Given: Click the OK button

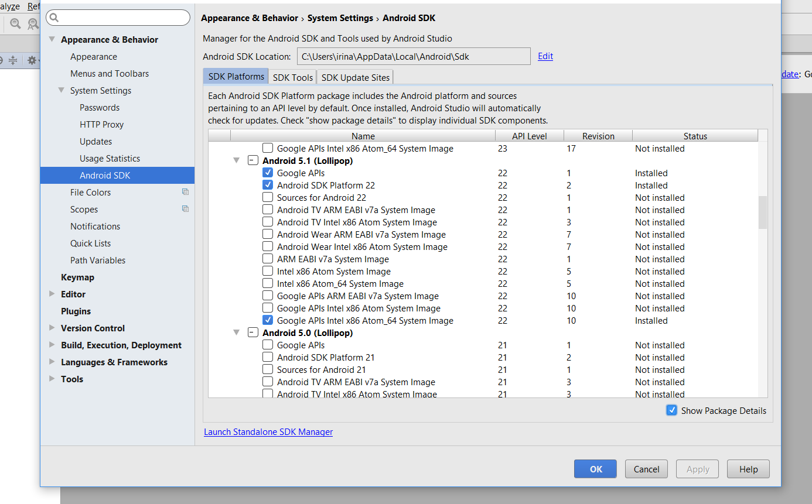Looking at the screenshot, I should [595, 469].
